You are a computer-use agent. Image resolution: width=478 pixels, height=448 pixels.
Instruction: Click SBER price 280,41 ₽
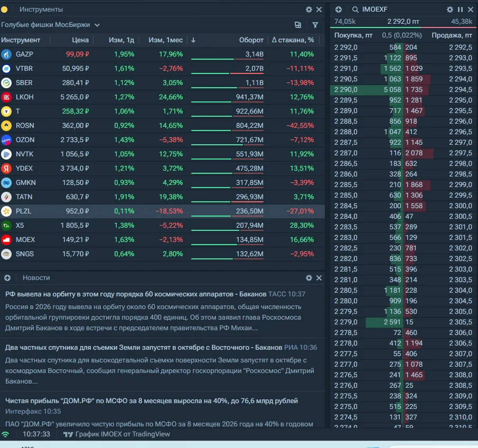pyautogui.click(x=76, y=82)
